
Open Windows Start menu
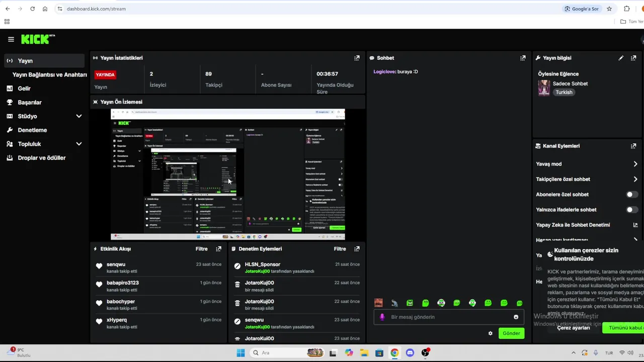(x=240, y=352)
